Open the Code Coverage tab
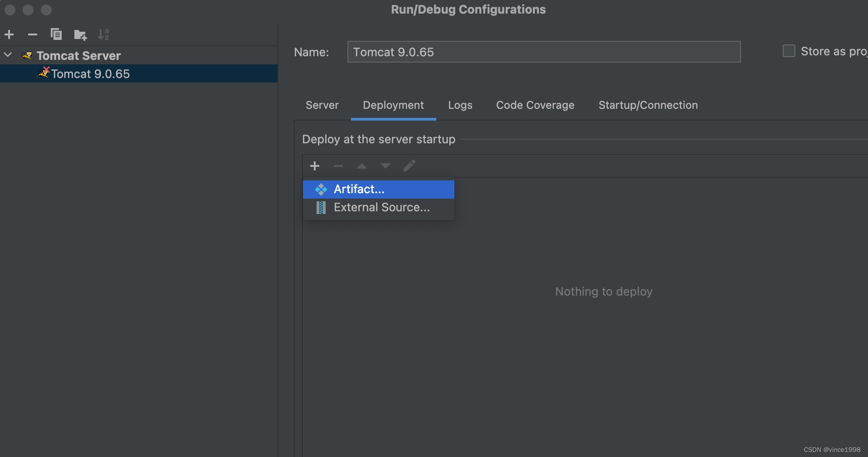 point(535,105)
